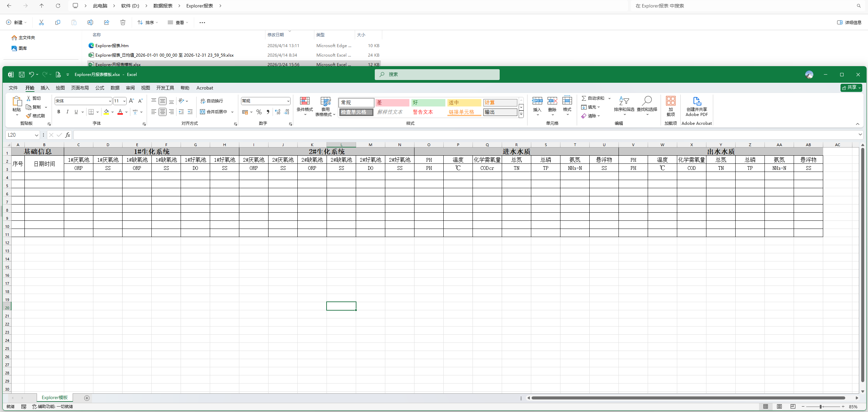Click the 共享 button
The height and width of the screenshot is (412, 868).
tap(851, 87)
